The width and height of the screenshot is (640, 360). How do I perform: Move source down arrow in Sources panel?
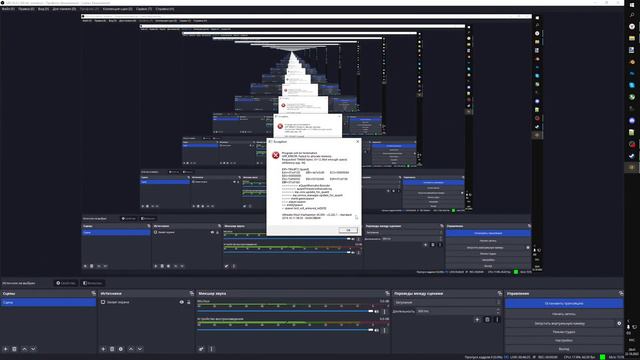[x=140, y=349]
